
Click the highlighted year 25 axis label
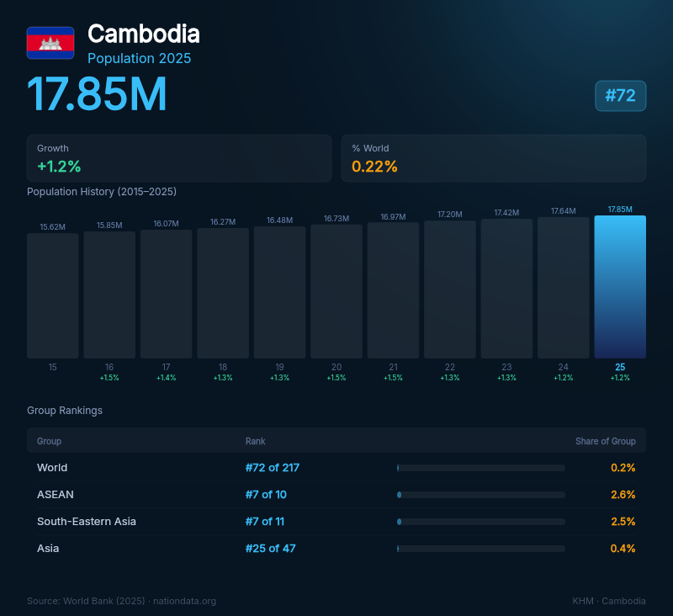click(x=620, y=367)
